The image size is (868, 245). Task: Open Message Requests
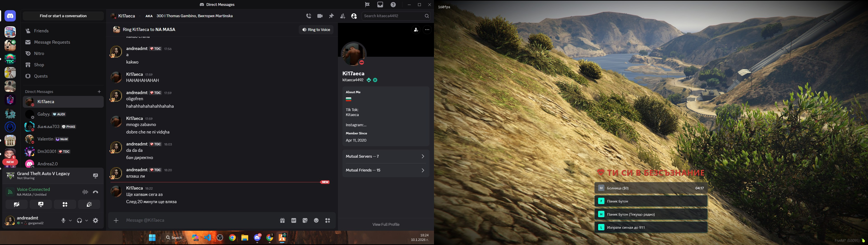coord(52,42)
